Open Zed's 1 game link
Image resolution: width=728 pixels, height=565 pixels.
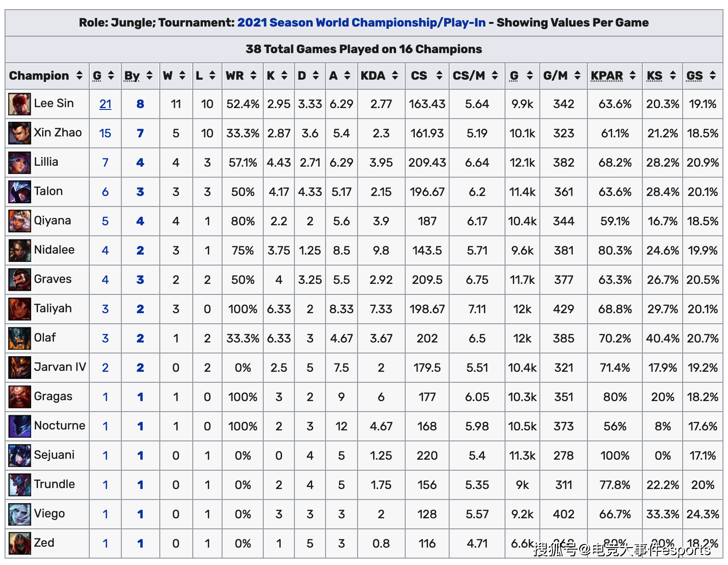pos(105,544)
